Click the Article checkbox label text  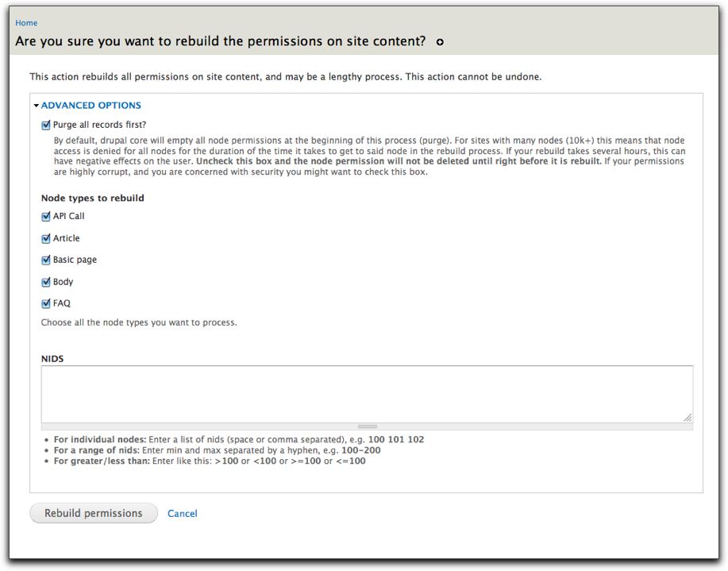click(x=67, y=238)
